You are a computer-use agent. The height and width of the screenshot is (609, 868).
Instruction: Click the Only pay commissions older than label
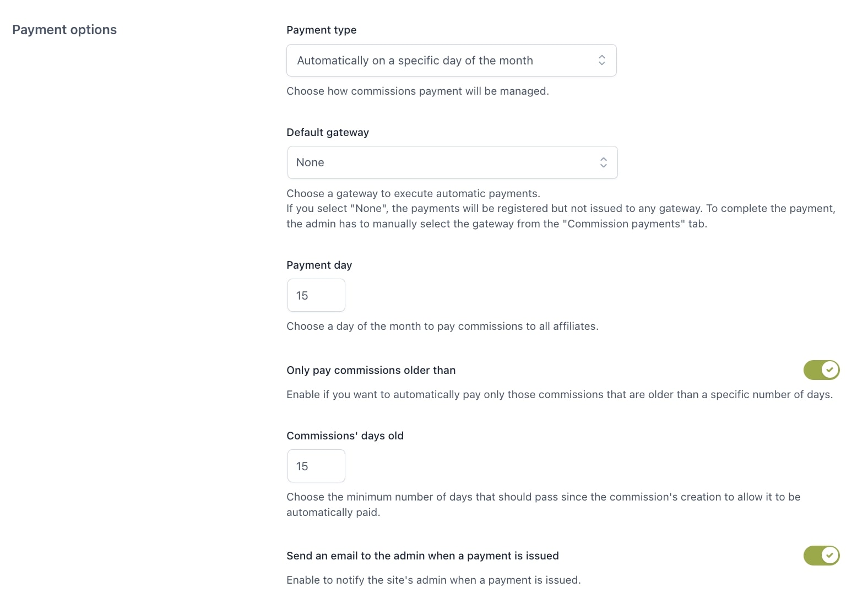tap(371, 371)
